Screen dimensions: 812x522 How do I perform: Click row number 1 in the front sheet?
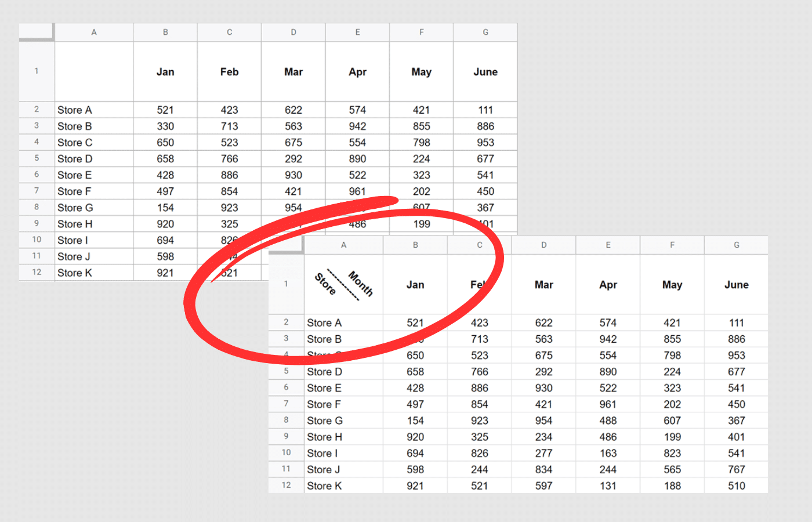click(x=285, y=285)
